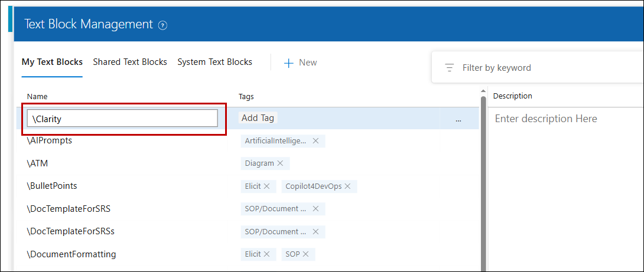644x272 pixels.
Task: Select the \DocumentFormatting text block
Action: click(x=71, y=254)
